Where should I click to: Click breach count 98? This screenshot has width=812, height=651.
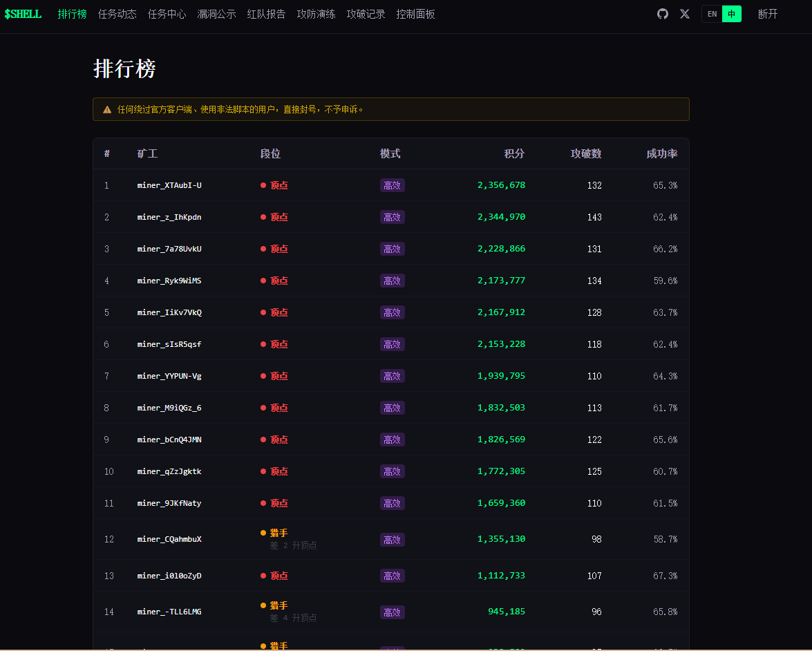click(x=596, y=539)
